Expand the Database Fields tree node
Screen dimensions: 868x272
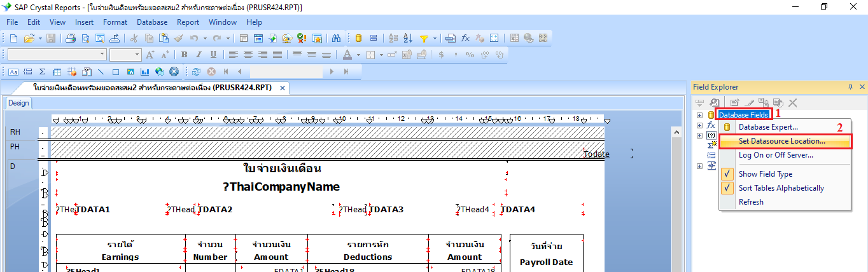[699, 115]
